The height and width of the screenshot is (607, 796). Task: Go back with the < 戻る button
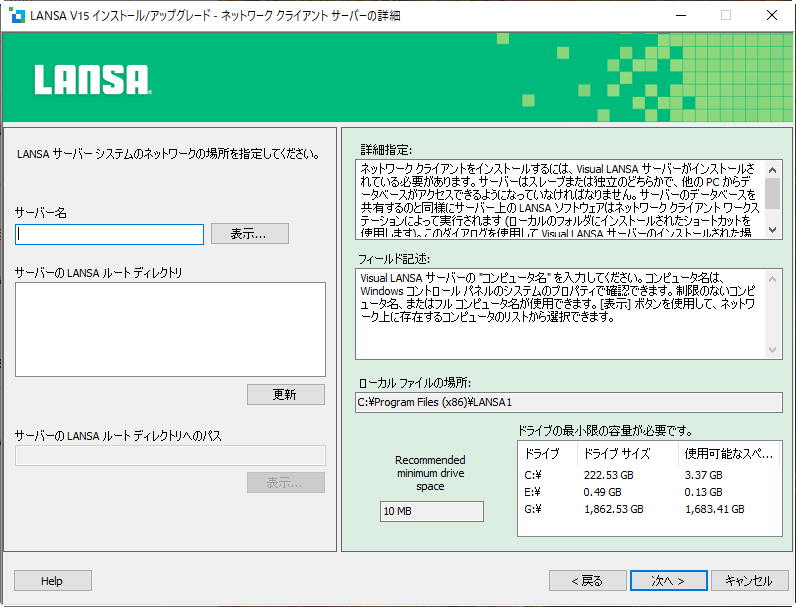(587, 581)
